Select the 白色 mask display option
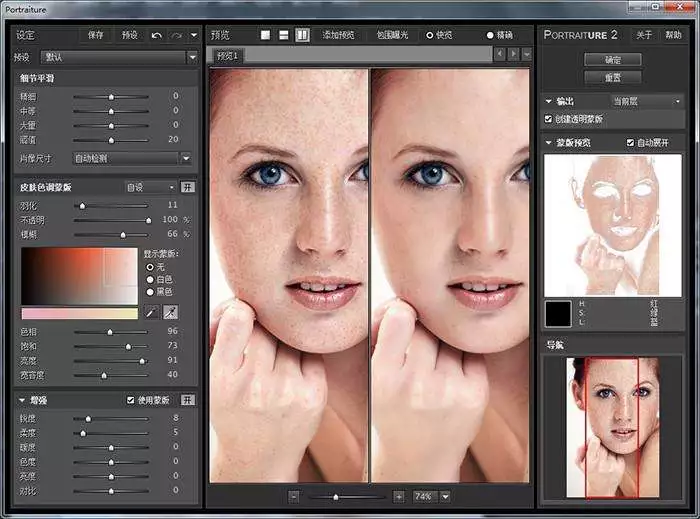 tap(151, 279)
